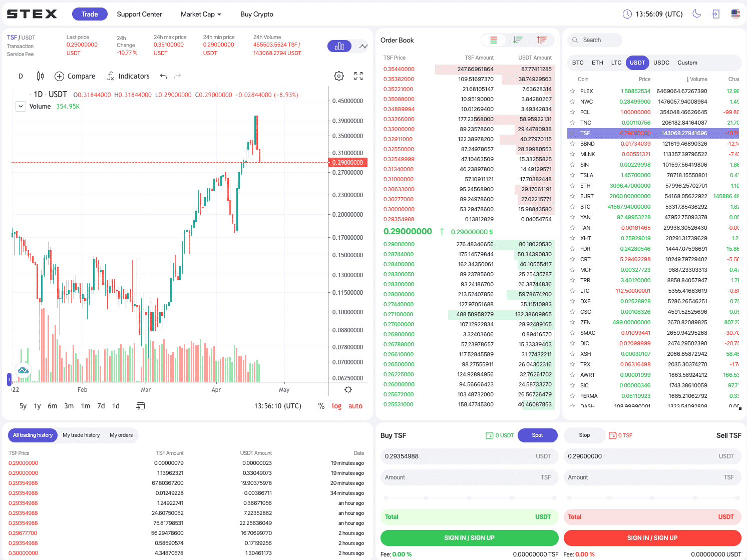Click the TSF wallet icon in Sell panel
The image size is (747, 560).
[x=612, y=435]
